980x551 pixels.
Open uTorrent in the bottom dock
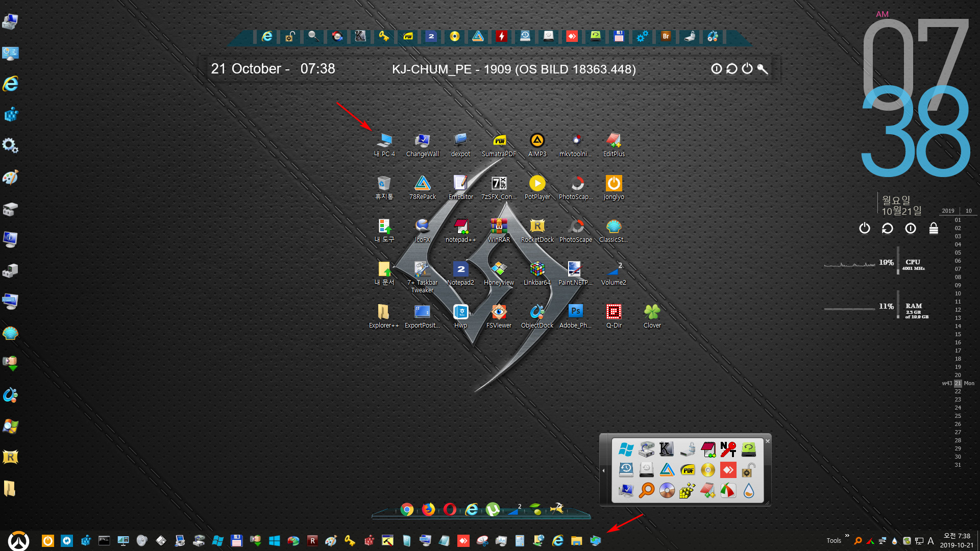point(493,509)
